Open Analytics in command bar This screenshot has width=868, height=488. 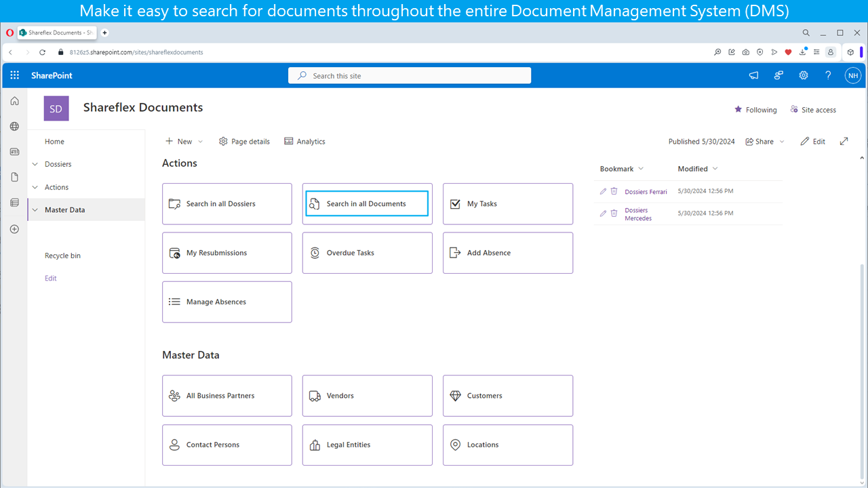click(x=304, y=142)
